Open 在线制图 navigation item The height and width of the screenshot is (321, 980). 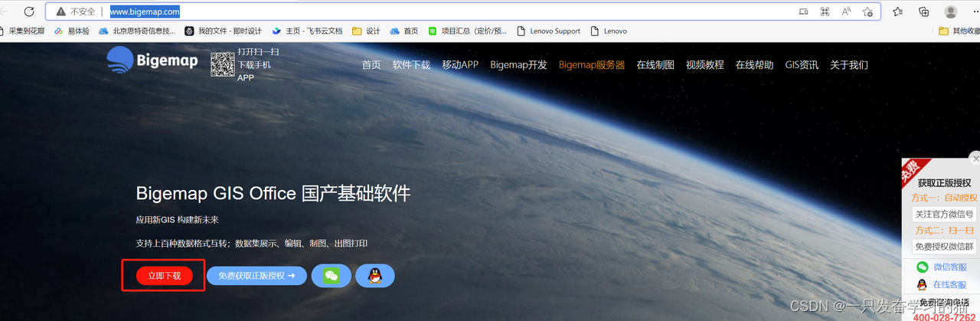point(655,65)
